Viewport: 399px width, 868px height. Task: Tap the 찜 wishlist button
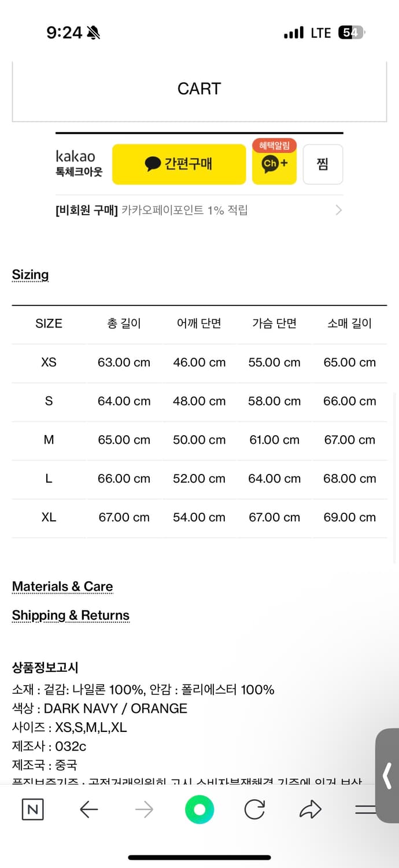point(323,164)
